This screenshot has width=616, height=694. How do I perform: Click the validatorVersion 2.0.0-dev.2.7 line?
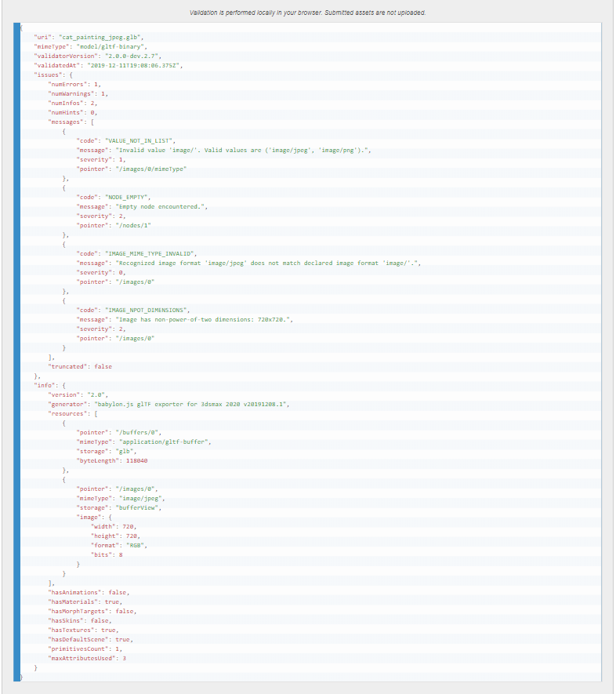pyautogui.click(x=97, y=56)
